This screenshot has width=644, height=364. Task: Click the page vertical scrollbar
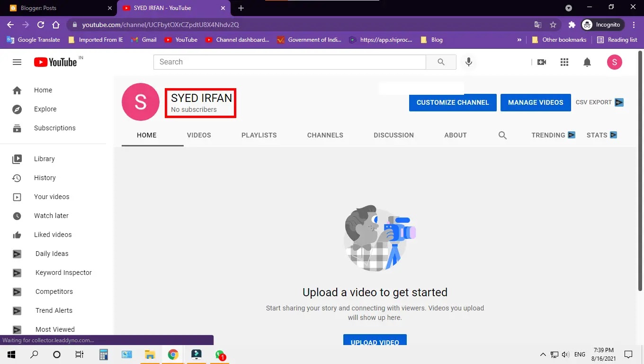point(640,171)
